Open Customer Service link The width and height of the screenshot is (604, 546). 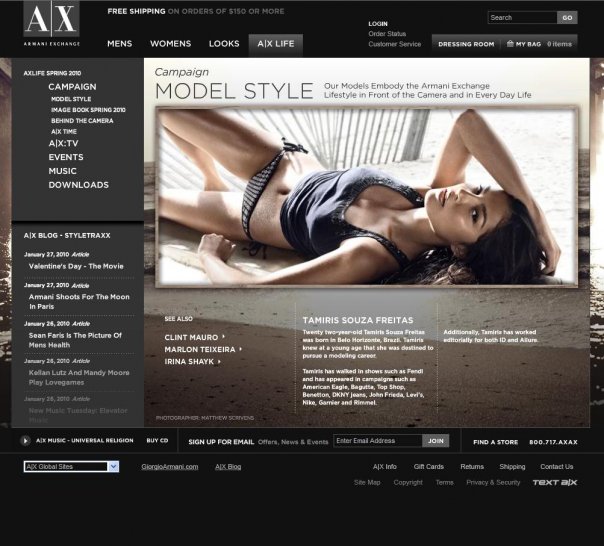pyautogui.click(x=394, y=44)
